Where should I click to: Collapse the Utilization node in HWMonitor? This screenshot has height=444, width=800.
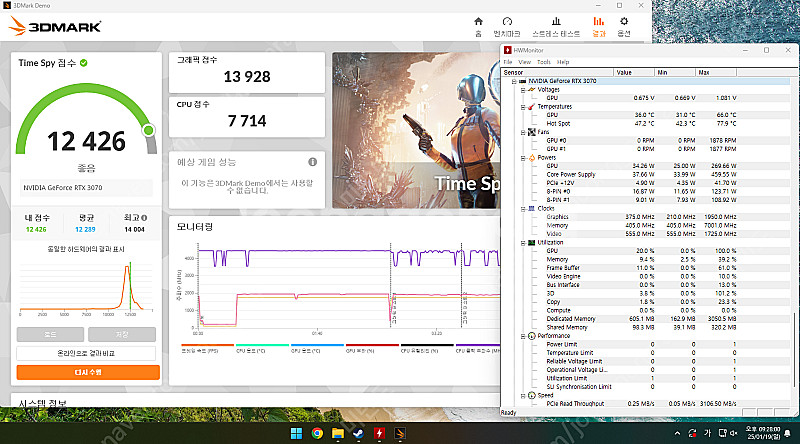[523, 243]
